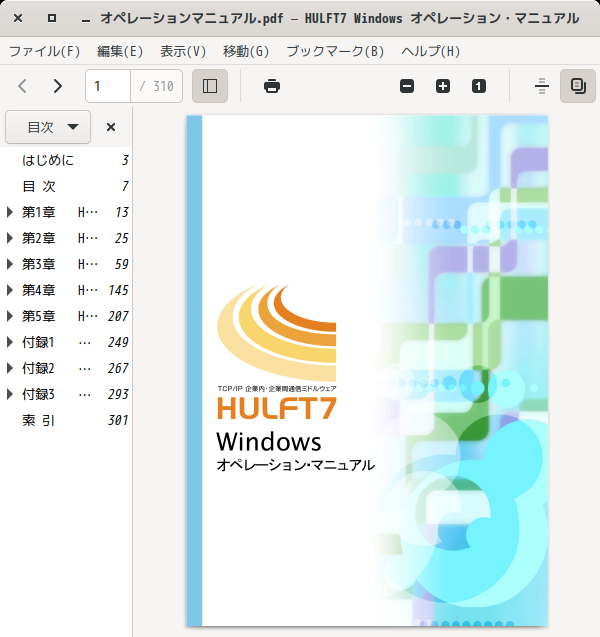Expand the 第5章 tree entry

pyautogui.click(x=10, y=316)
